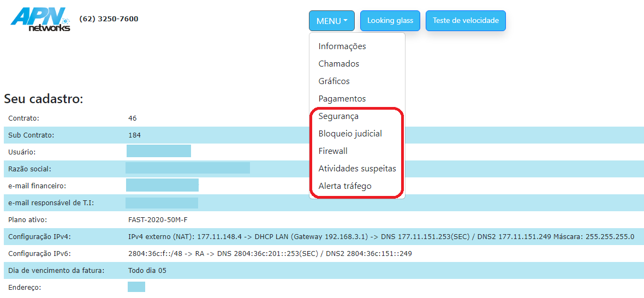Viewport: 644px width, 298px height.
Task: Collapse the MENU dropdown
Action: [x=331, y=21]
